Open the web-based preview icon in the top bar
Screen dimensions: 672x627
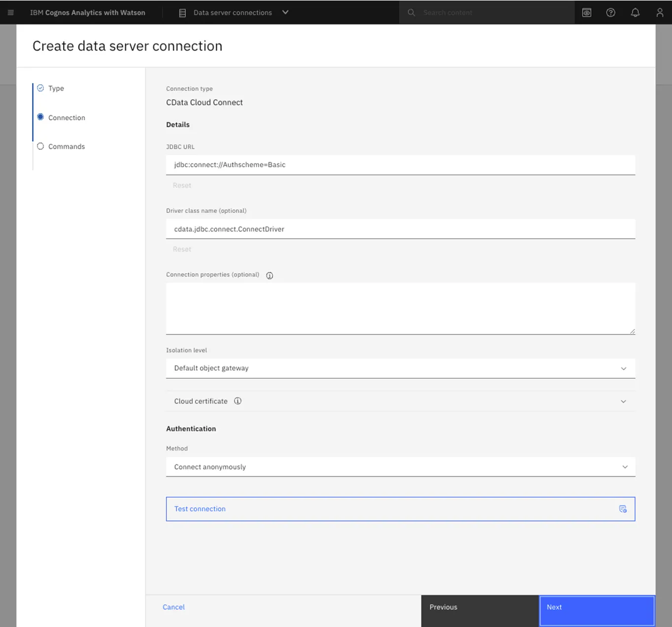coord(586,12)
